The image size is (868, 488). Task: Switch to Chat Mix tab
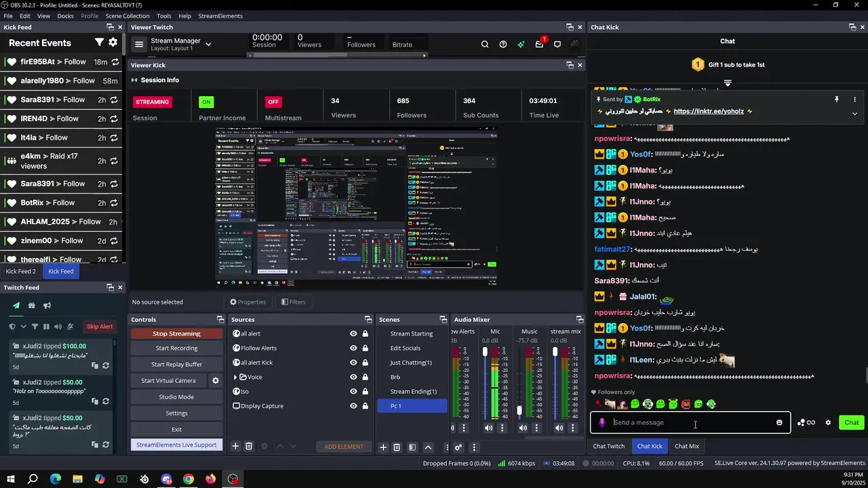coord(687,446)
